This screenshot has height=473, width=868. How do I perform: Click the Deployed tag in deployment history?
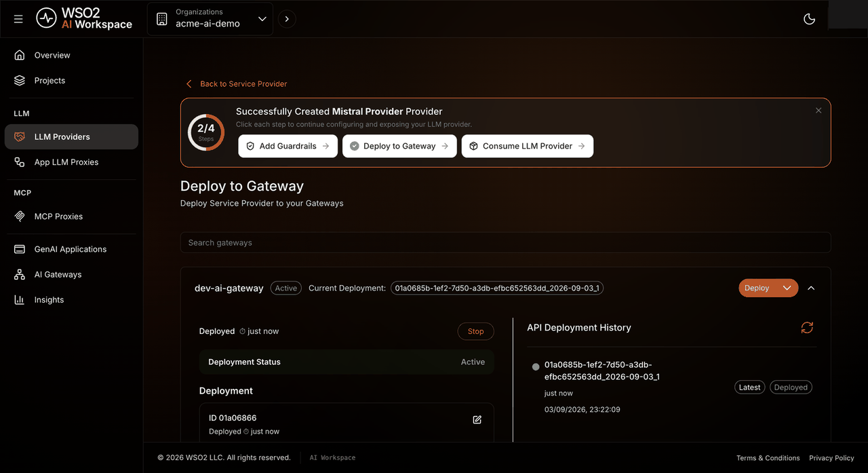click(791, 387)
